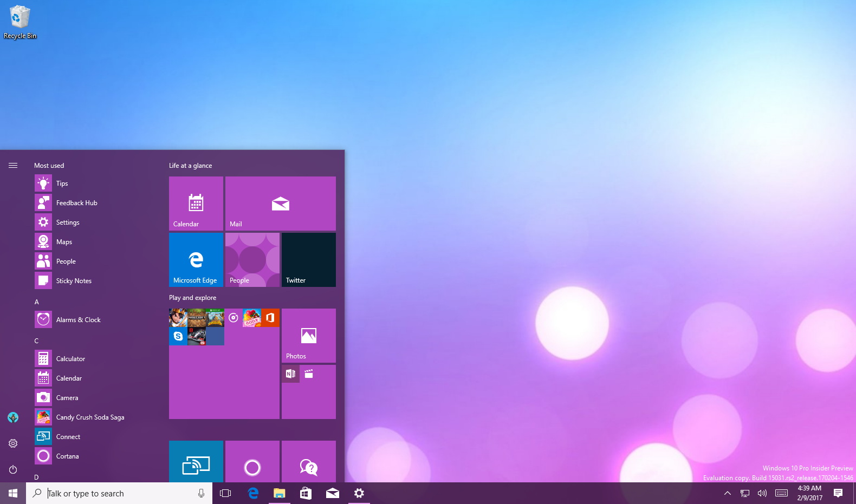
Task: Open Alarms & Clock
Action: 98,320
